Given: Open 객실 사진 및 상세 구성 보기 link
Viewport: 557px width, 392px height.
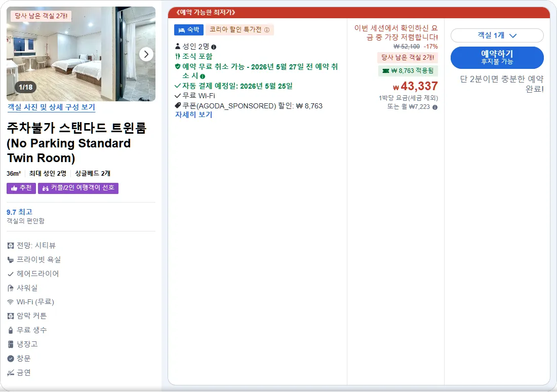Looking at the screenshot, I should coord(52,107).
